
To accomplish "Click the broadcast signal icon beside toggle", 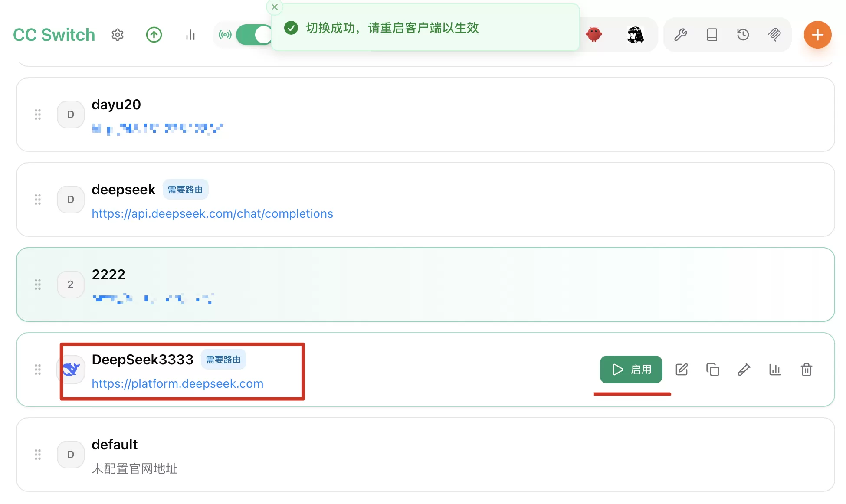I will pos(225,35).
